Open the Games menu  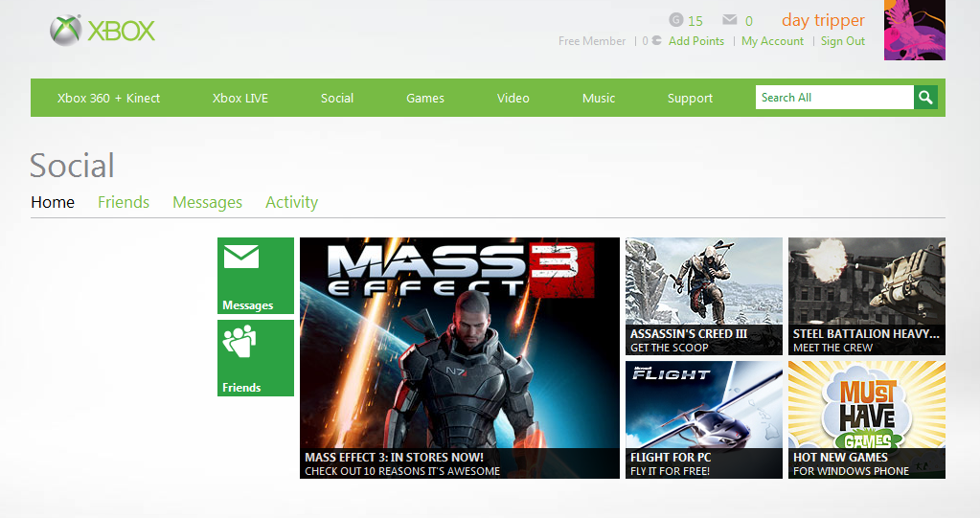(x=425, y=98)
